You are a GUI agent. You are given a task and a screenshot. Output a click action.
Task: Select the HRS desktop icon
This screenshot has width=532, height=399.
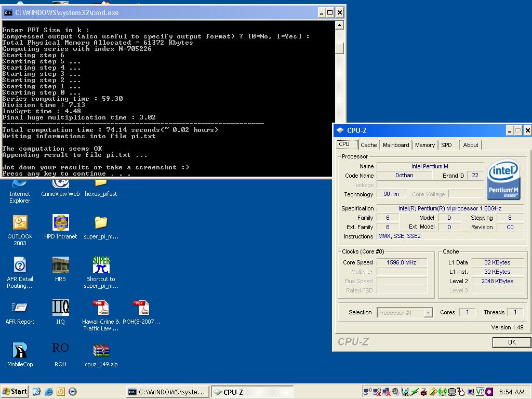60,270
